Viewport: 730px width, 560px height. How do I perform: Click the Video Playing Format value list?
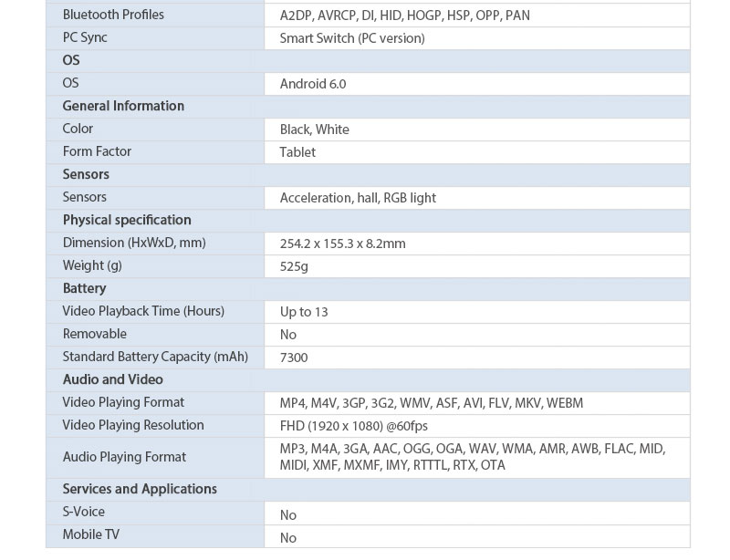point(432,403)
